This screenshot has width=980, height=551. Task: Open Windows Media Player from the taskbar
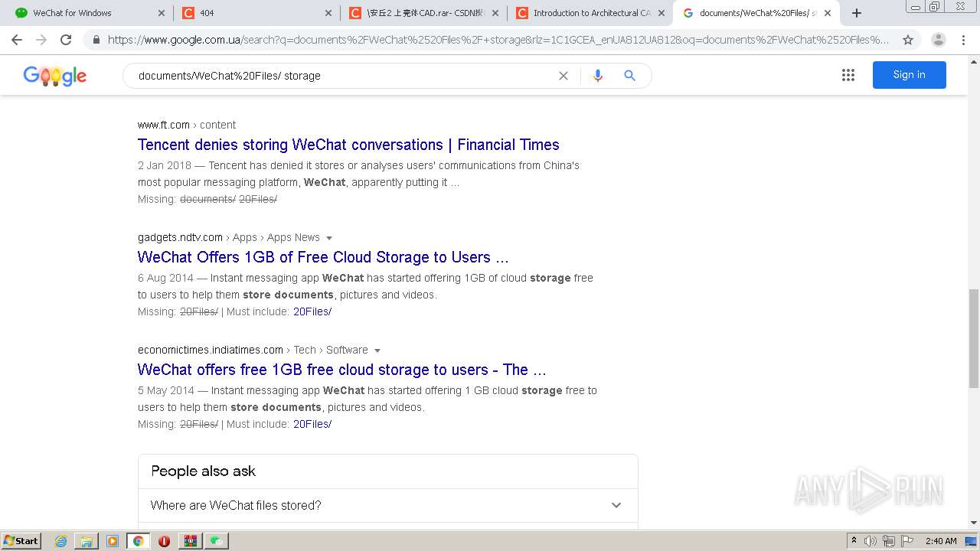(113, 541)
